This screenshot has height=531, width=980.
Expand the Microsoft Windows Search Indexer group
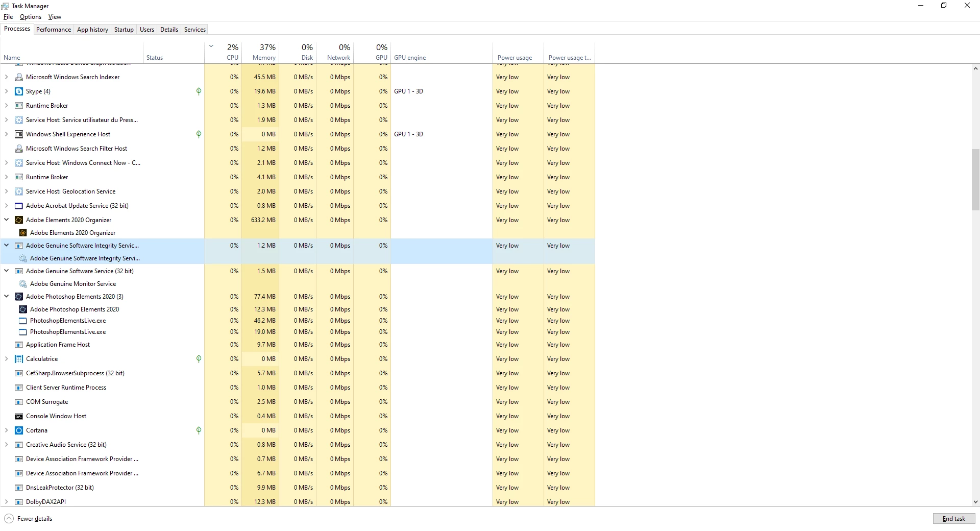6,77
